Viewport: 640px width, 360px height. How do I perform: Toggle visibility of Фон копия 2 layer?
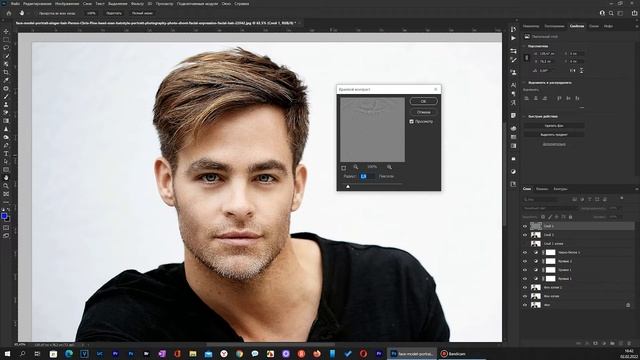coord(525,287)
